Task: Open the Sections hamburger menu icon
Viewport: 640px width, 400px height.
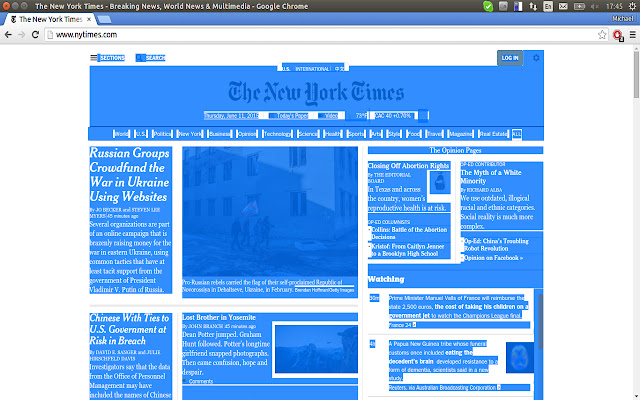Action: 94,58
